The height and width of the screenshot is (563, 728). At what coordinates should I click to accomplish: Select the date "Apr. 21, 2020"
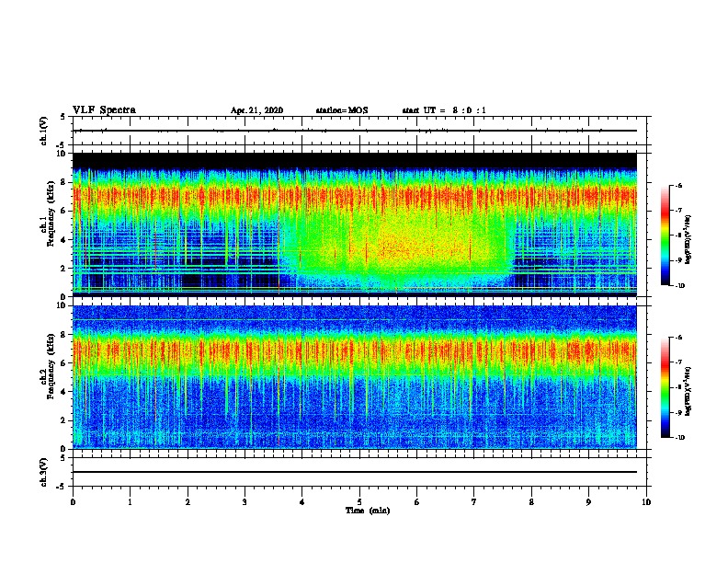point(256,110)
